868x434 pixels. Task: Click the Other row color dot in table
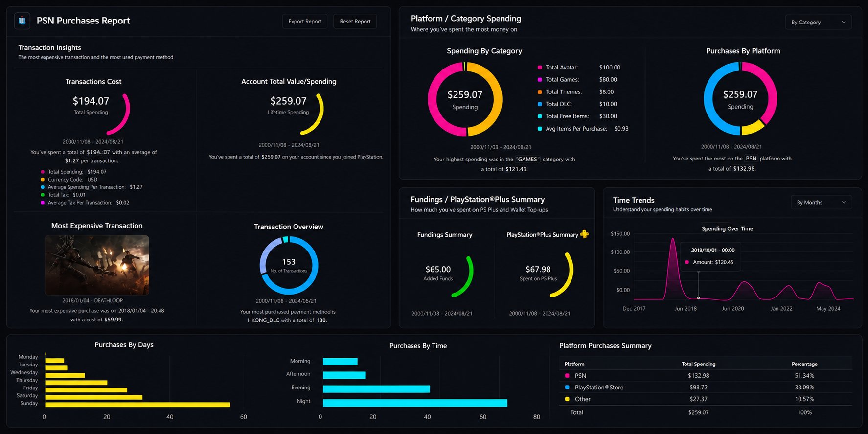[567, 399]
